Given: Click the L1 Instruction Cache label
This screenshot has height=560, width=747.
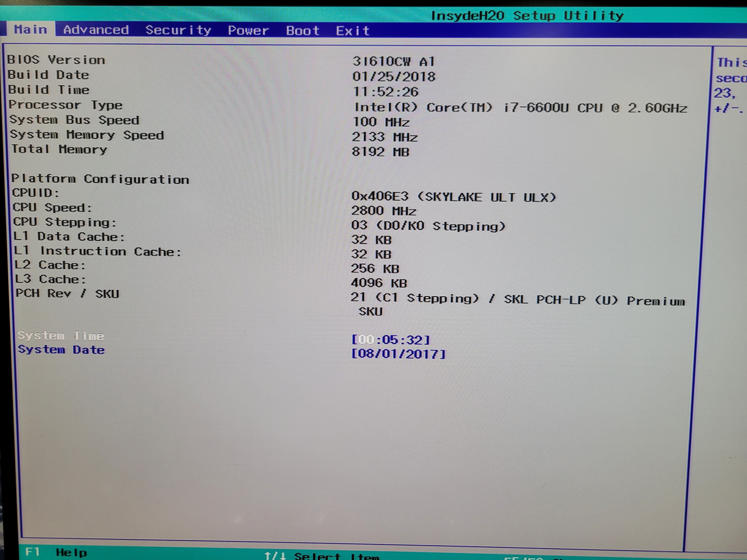Looking at the screenshot, I should [98, 251].
